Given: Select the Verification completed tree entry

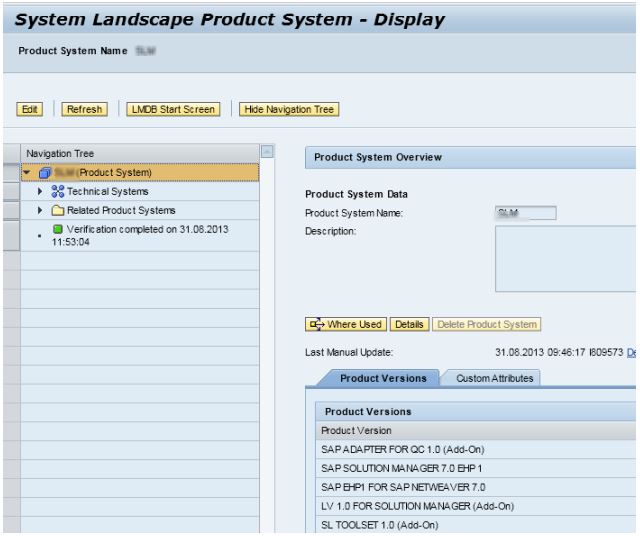Looking at the screenshot, I should pyautogui.click(x=140, y=236).
